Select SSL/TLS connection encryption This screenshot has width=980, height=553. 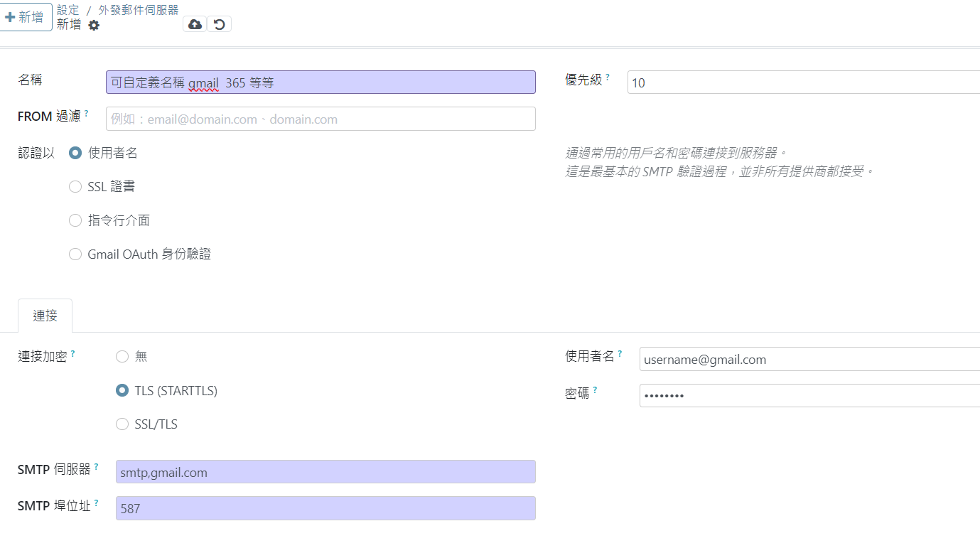point(122,424)
